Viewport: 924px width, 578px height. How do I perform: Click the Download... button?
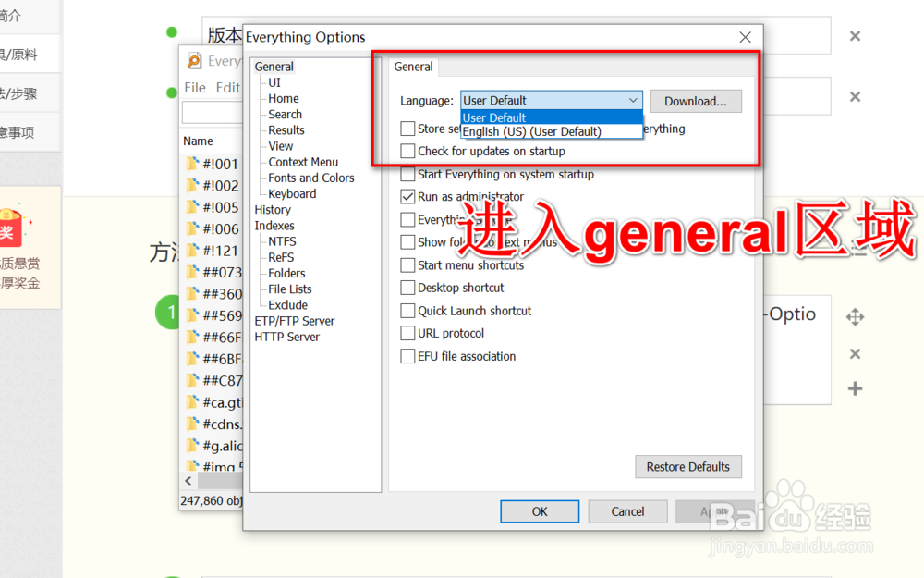(696, 101)
